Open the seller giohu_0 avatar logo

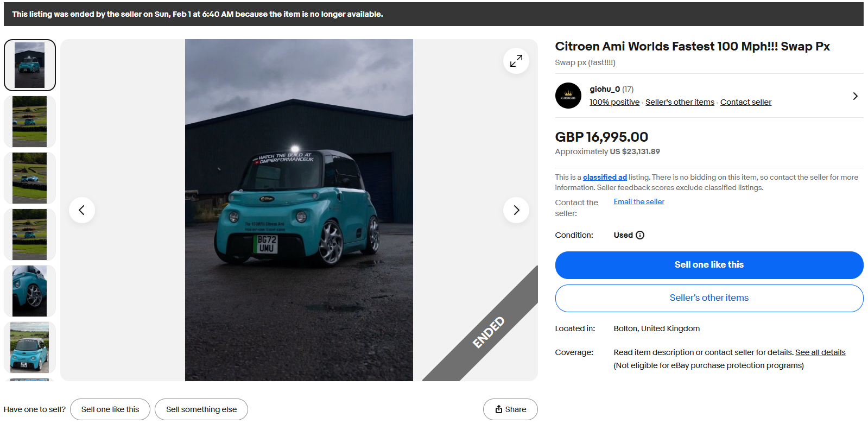[568, 96]
